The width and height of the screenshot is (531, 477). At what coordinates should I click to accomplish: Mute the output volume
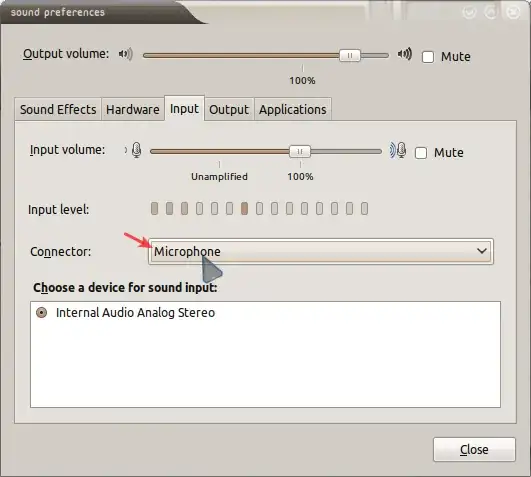[x=428, y=57]
